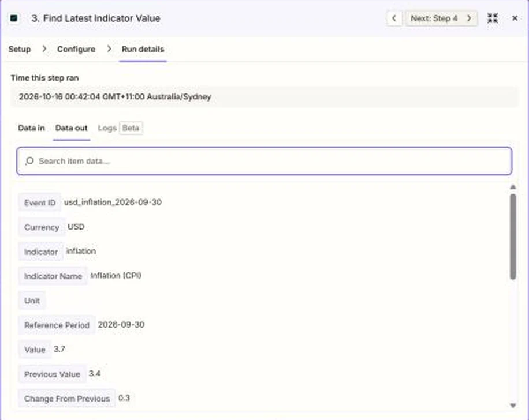This screenshot has width=529, height=420.
Task: Click the step title Find Latest Indicator Value
Action: pos(96,18)
